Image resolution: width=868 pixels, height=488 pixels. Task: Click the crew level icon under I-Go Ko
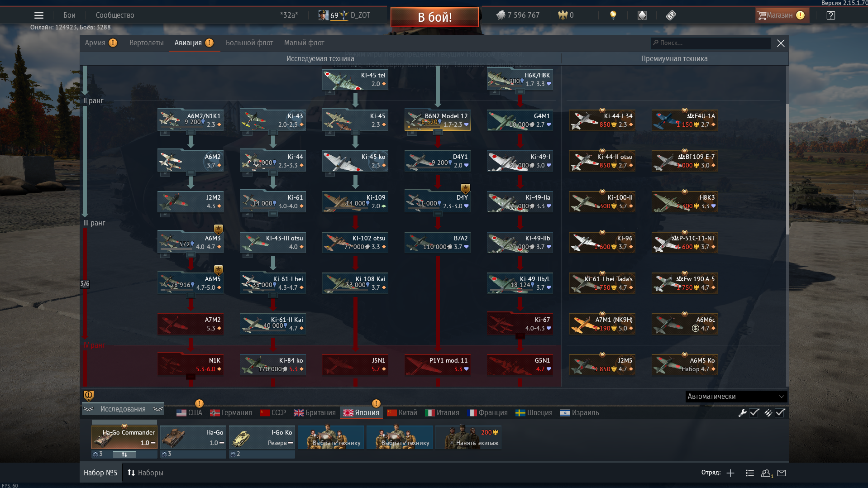click(x=233, y=454)
